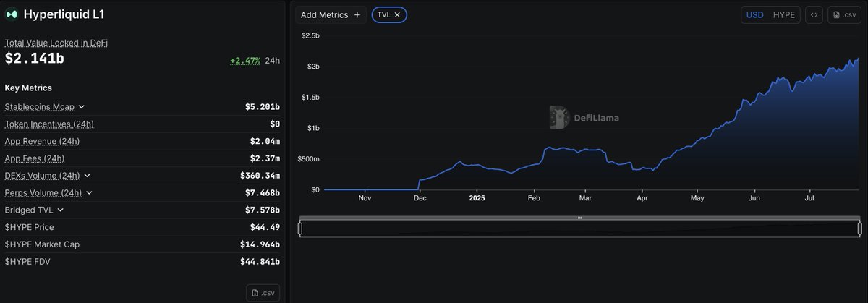Click the $7.578b bridged TVL value

click(263, 210)
